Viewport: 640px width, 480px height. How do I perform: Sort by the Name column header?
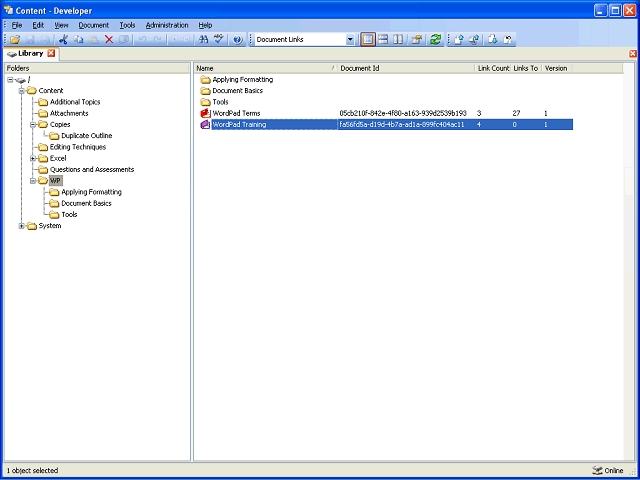[x=265, y=68]
